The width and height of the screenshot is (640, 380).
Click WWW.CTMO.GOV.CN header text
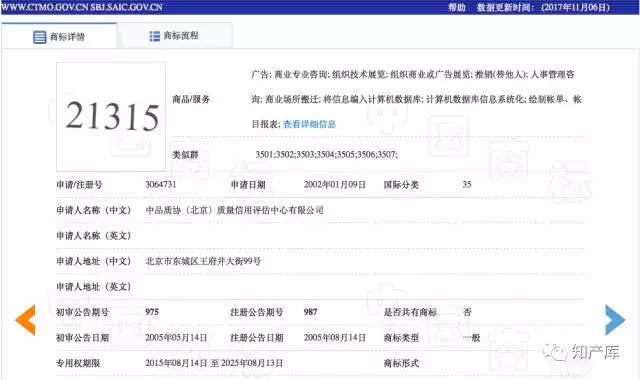click(x=44, y=7)
